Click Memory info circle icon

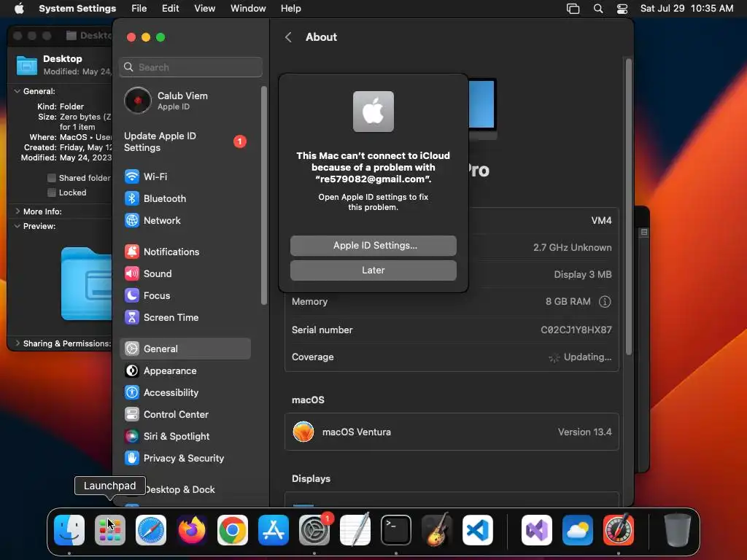[x=605, y=302]
